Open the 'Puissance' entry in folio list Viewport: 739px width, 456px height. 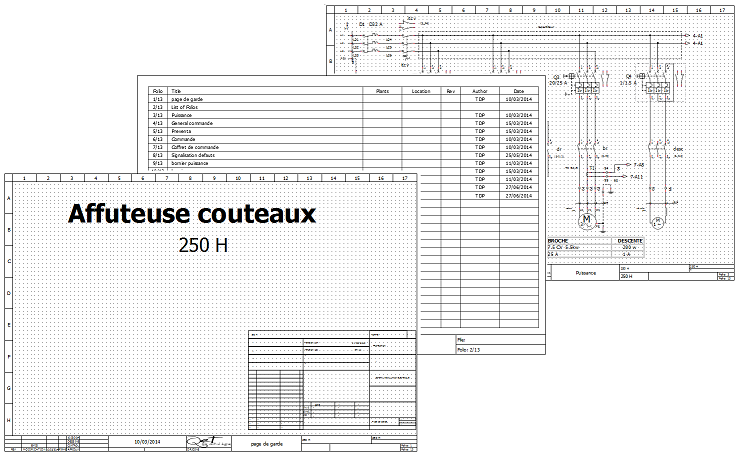coord(181,115)
